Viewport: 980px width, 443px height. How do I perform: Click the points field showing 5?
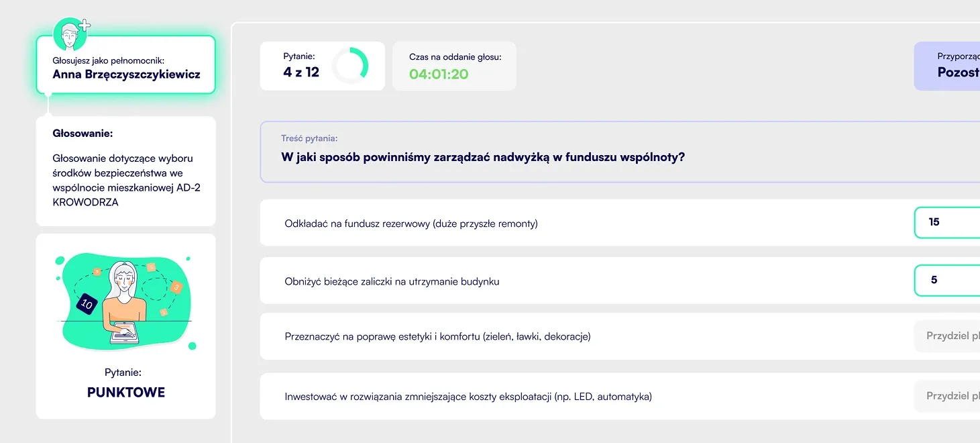946,281
